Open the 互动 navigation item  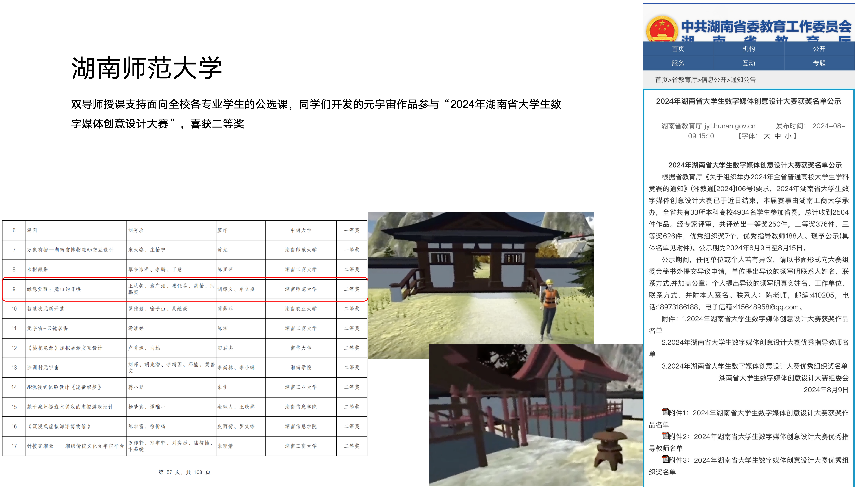click(748, 63)
